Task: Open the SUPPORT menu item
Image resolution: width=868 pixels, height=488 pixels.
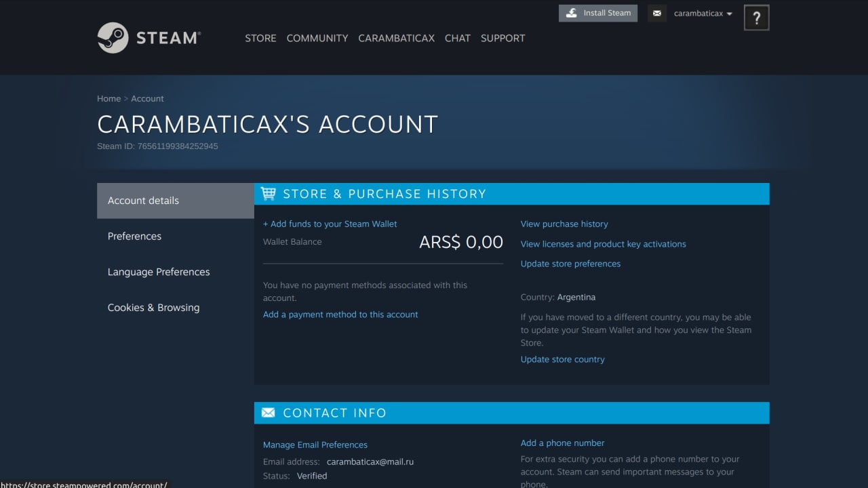Action: point(503,38)
